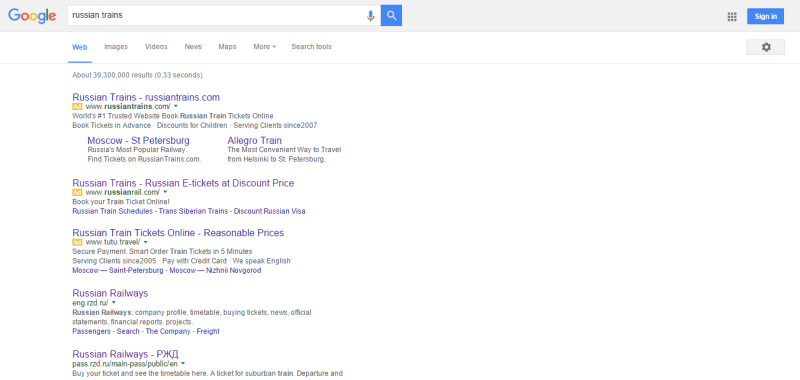Open Search sublink under Russian Railways
This screenshot has width=800, height=380.
coord(128,332)
